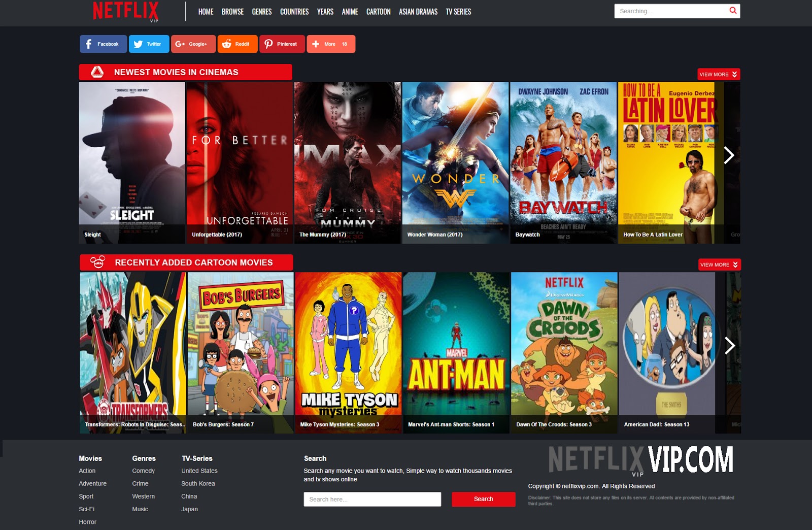Click the copyright netflixvip.com text
This screenshot has width=812, height=530.
tap(591, 486)
